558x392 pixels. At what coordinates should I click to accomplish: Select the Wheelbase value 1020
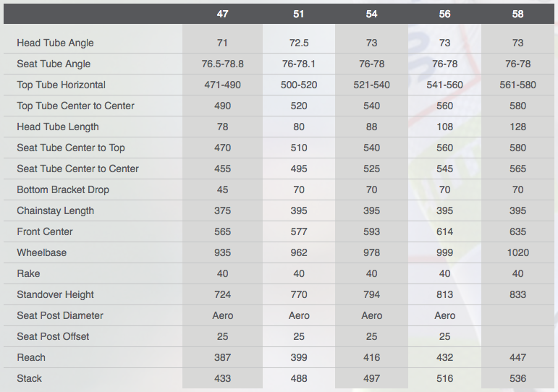tap(518, 252)
